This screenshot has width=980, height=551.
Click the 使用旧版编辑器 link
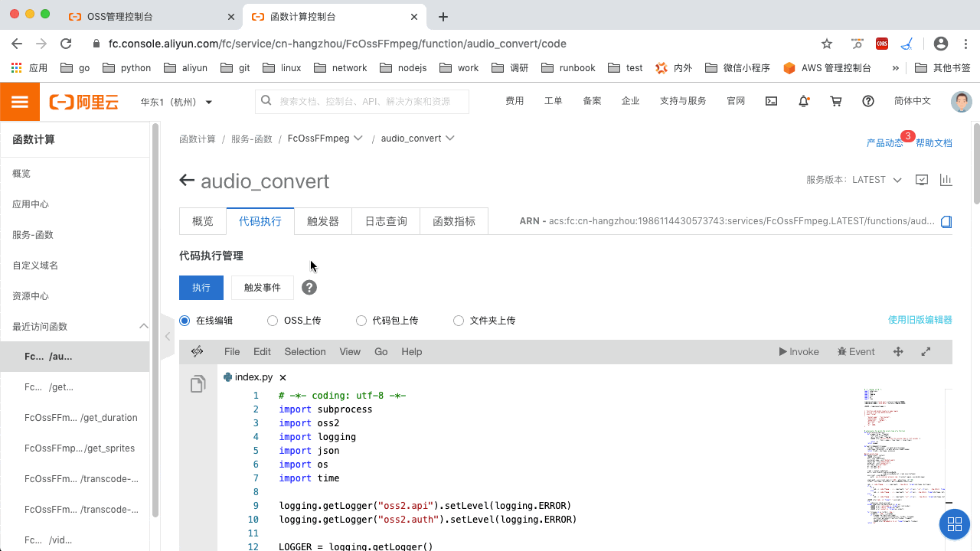coord(920,320)
